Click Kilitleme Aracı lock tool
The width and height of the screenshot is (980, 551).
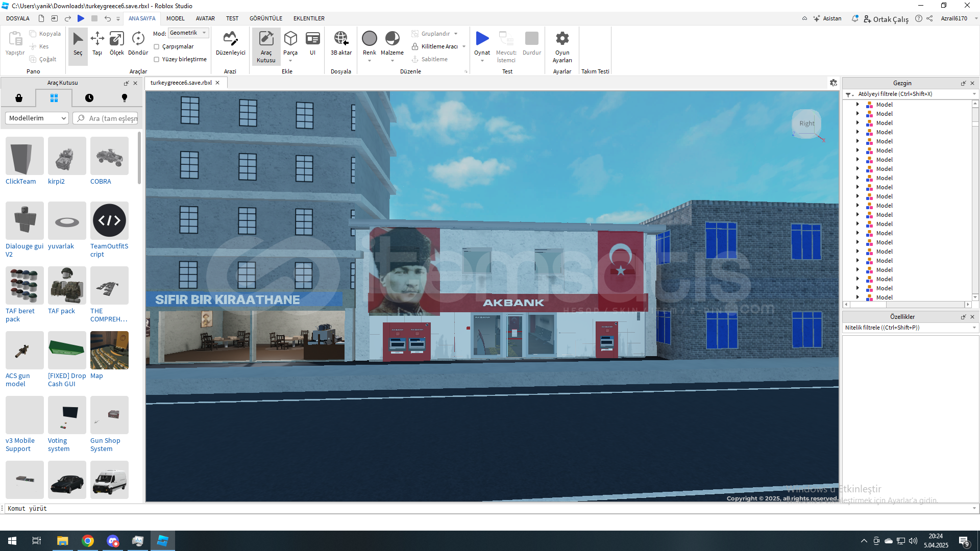click(435, 46)
